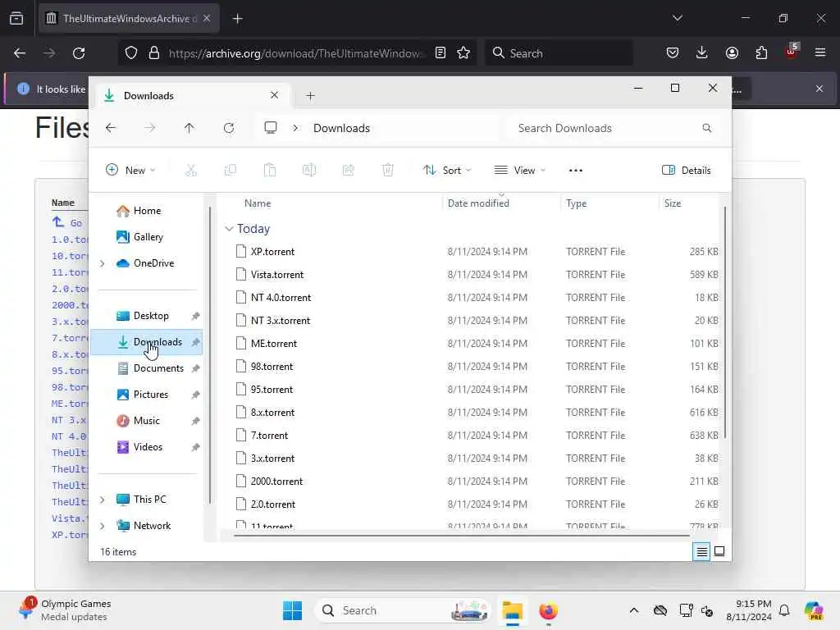The height and width of the screenshot is (630, 840).
Task: Open Pictures in the navigation pane
Action: tap(147, 395)
